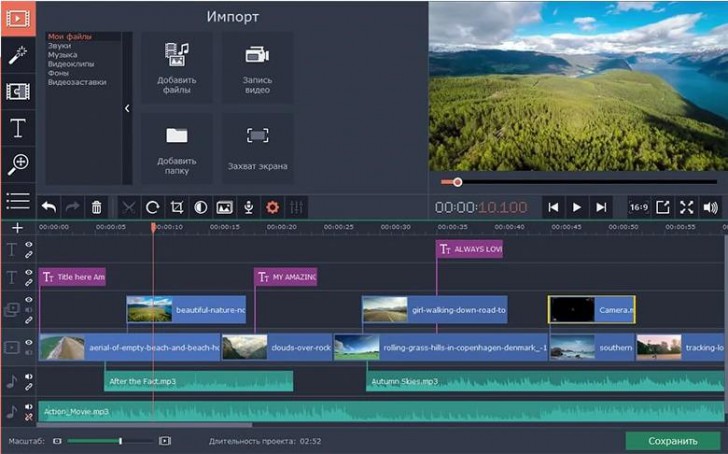Viewport: 728px width, 454px height.
Task: Enter fullscreen preview mode
Action: pos(687,207)
